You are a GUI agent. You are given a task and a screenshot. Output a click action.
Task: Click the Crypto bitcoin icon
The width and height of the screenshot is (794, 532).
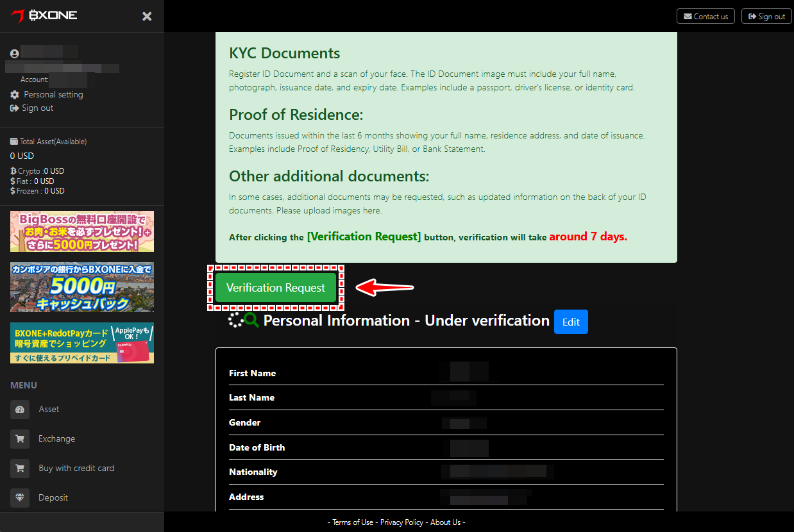tap(13, 171)
